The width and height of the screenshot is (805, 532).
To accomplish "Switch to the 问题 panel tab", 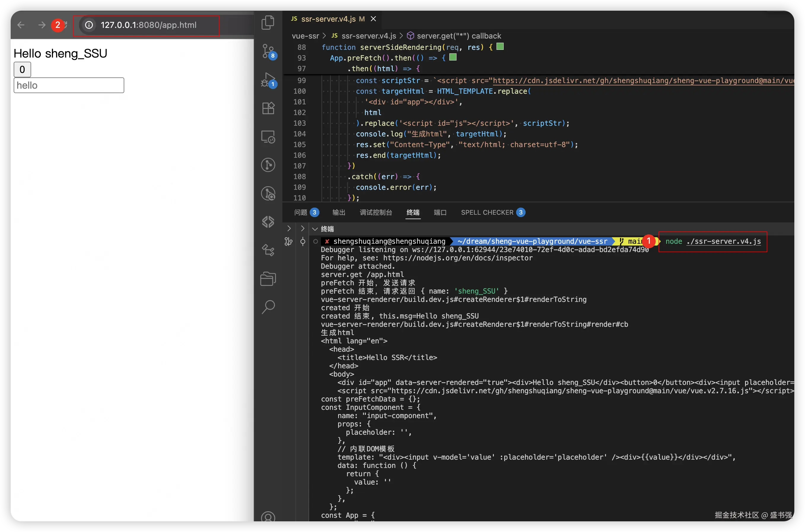I will tap(301, 212).
